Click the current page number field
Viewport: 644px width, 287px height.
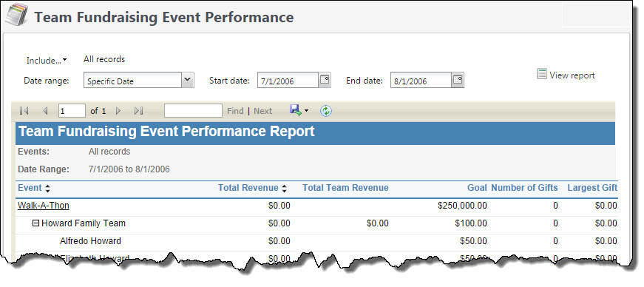coord(72,111)
